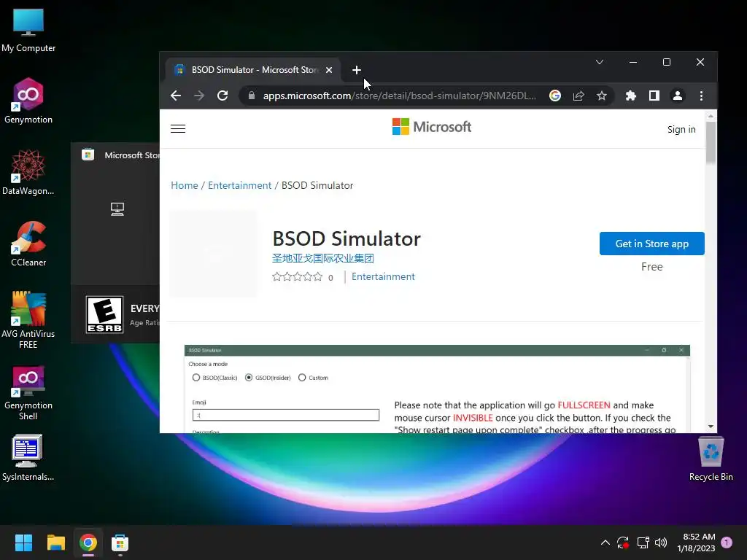Image resolution: width=747 pixels, height=560 pixels.
Task: Click the tray sync status icon
Action: pos(623,542)
